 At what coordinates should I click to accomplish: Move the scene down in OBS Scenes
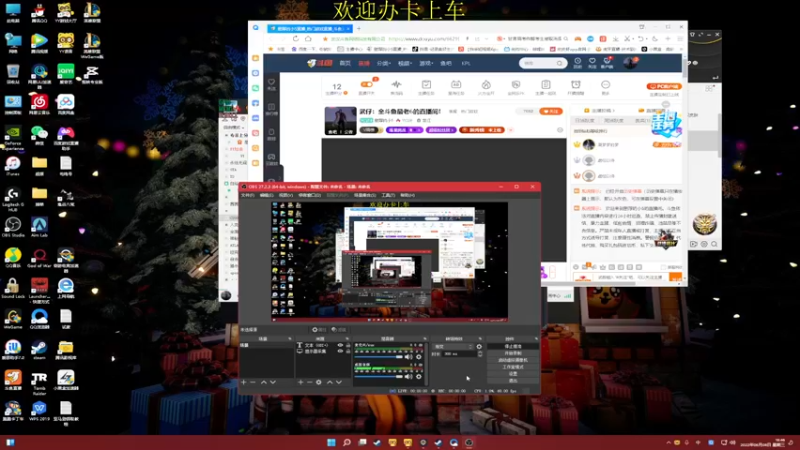point(273,382)
